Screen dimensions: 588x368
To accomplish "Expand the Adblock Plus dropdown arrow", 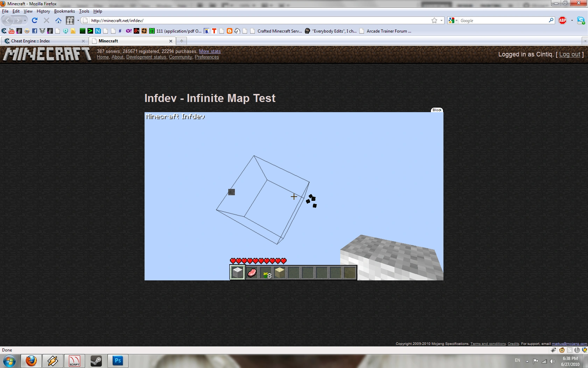I will (572, 20).
